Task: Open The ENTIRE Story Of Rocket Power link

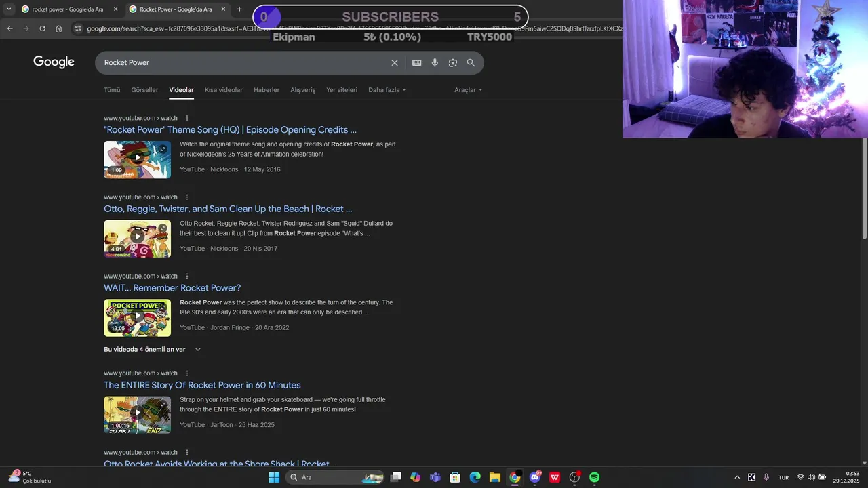Action: click(x=202, y=386)
